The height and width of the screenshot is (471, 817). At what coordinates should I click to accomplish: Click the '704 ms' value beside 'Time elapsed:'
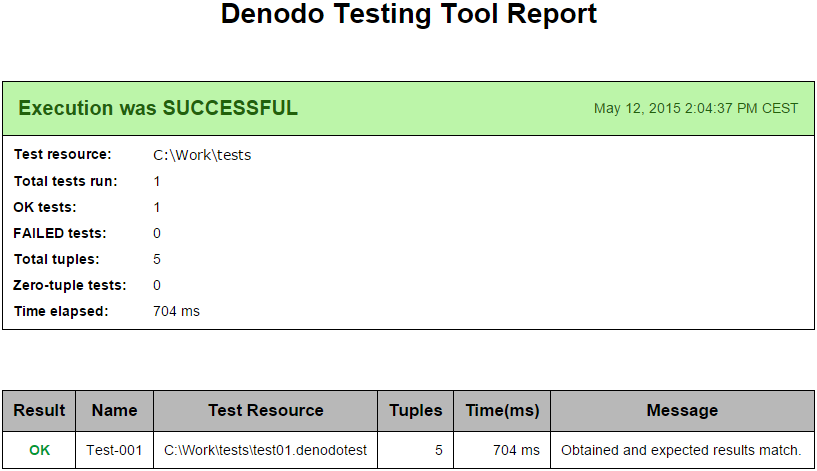click(176, 312)
